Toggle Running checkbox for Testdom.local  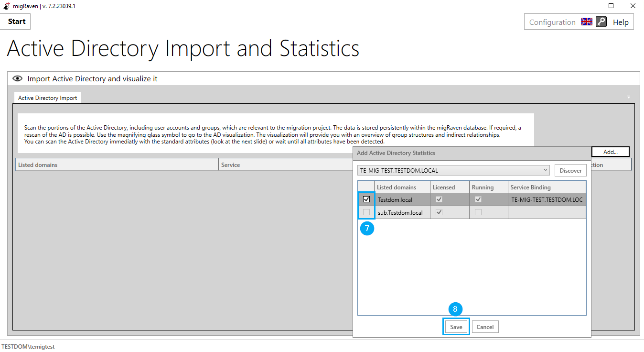coord(478,199)
